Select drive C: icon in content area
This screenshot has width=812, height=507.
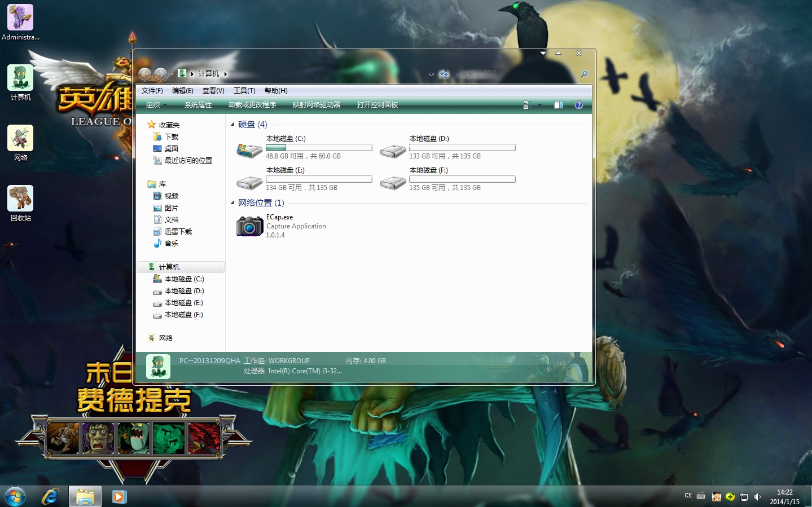[x=249, y=151]
